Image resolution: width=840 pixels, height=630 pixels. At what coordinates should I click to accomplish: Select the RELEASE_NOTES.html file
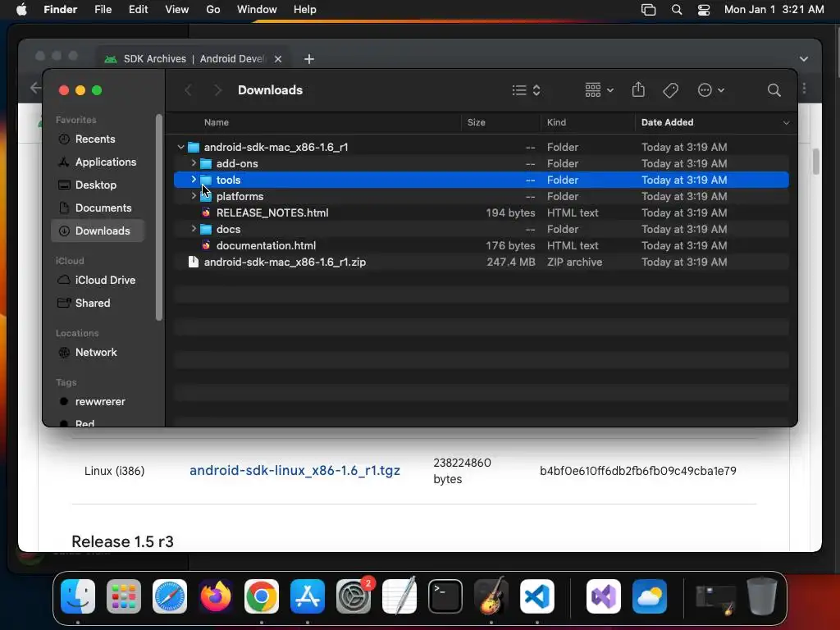pos(481,212)
